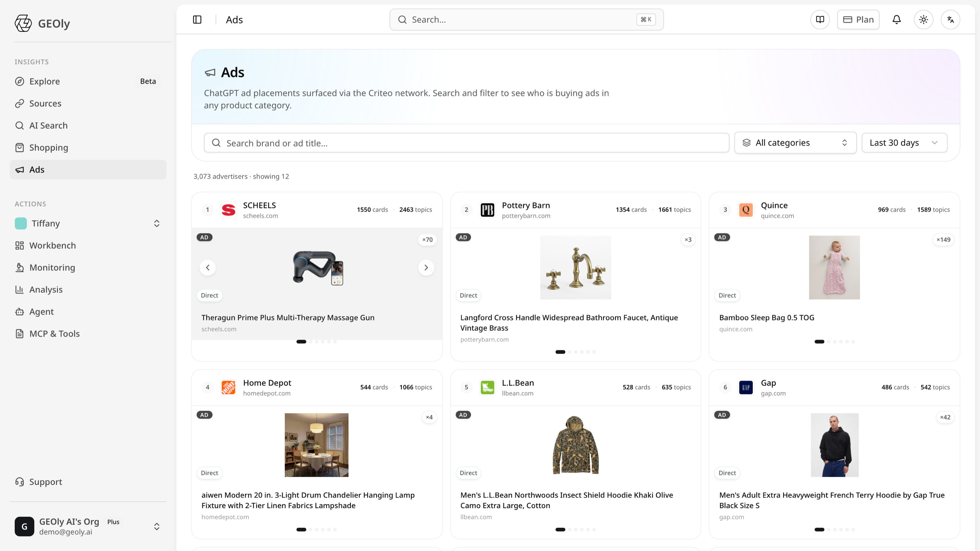Viewport: 980px width, 551px height.
Task: Click the GEOly logo
Action: click(x=23, y=23)
